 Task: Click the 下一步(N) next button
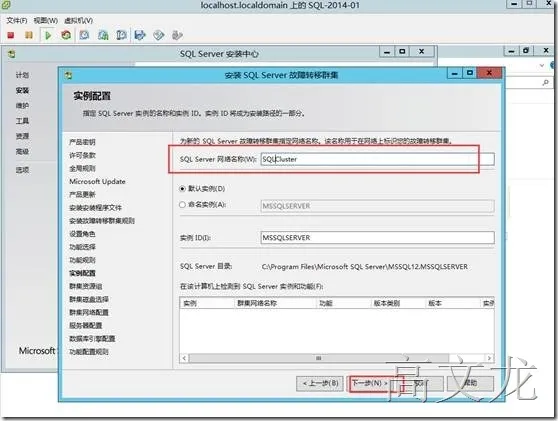[370, 383]
